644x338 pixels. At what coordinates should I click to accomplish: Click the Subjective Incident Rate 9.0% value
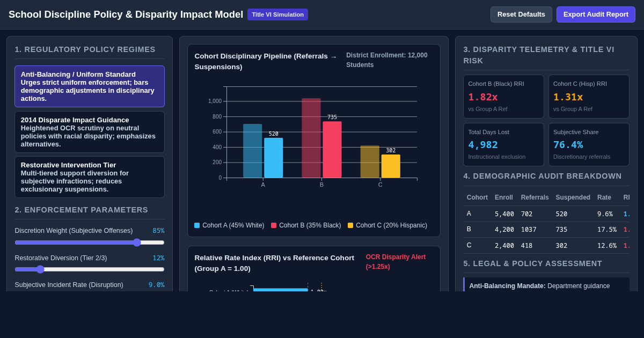pos(157,285)
